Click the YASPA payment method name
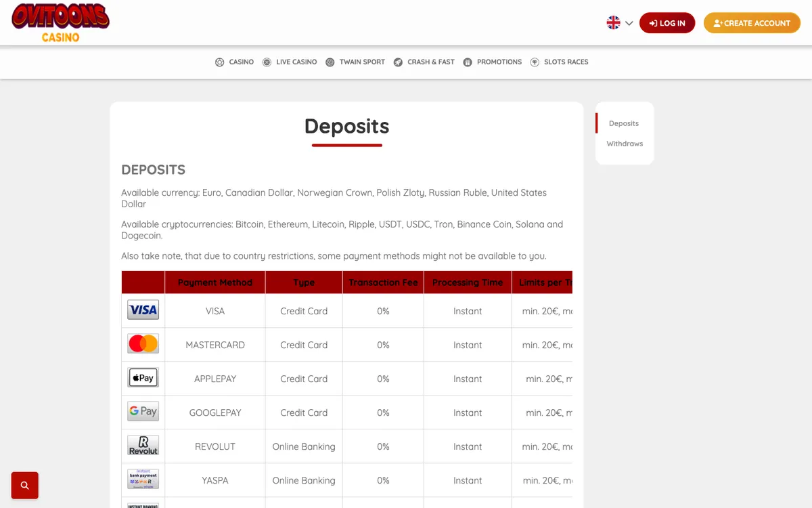This screenshot has width=812, height=508. pos(215,480)
